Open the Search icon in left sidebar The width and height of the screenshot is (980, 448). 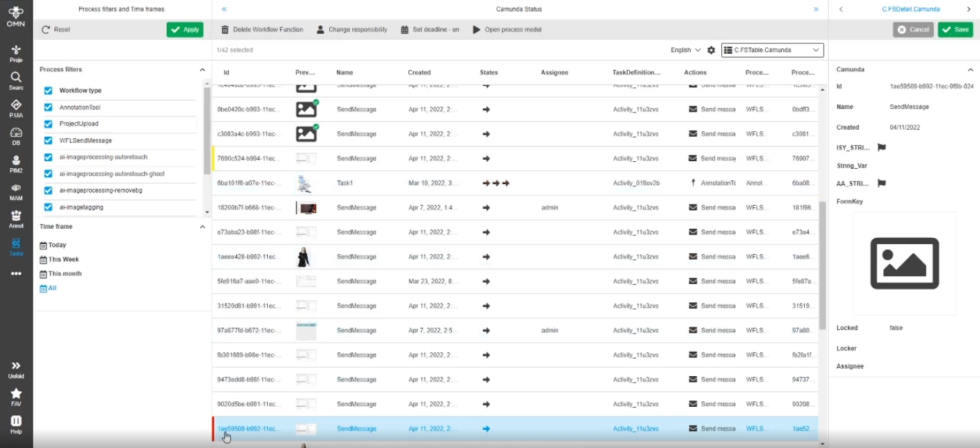[x=15, y=80]
